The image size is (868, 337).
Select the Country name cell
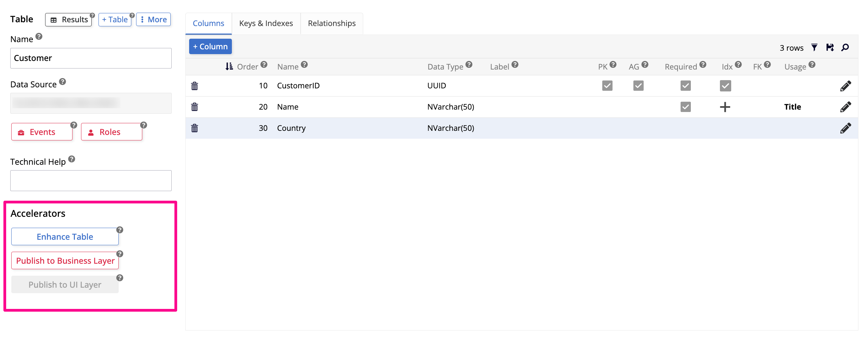[291, 128]
